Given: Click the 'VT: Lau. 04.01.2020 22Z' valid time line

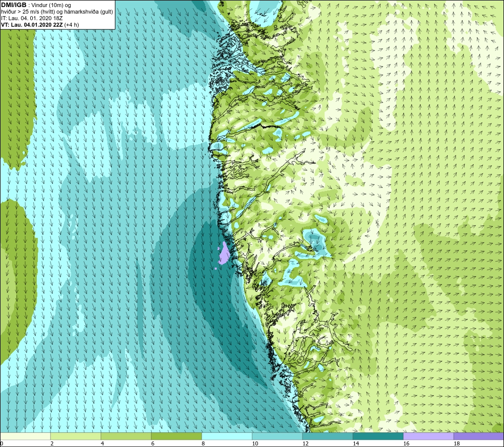Looking at the screenshot, I should pos(40,25).
